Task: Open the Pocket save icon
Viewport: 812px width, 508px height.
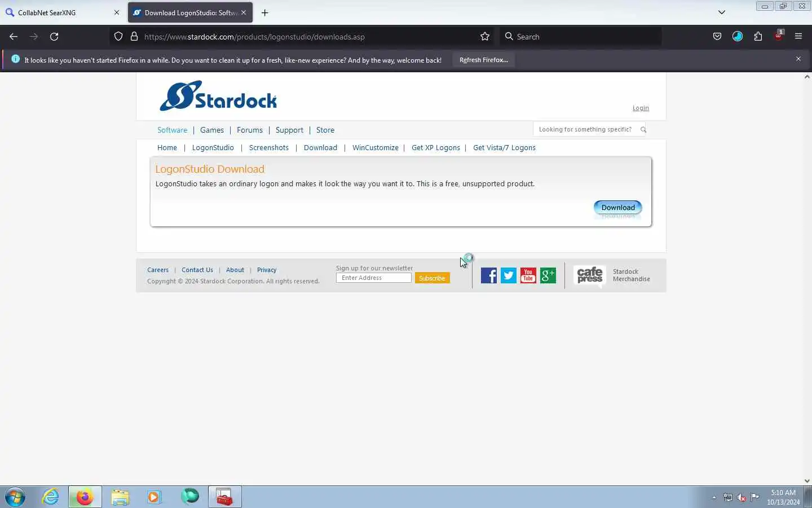Action: pyautogui.click(x=717, y=37)
